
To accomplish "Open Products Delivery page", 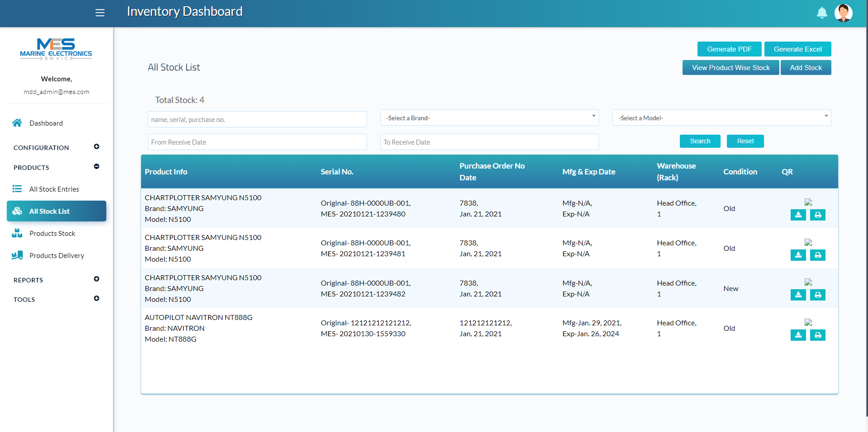I will tap(57, 255).
